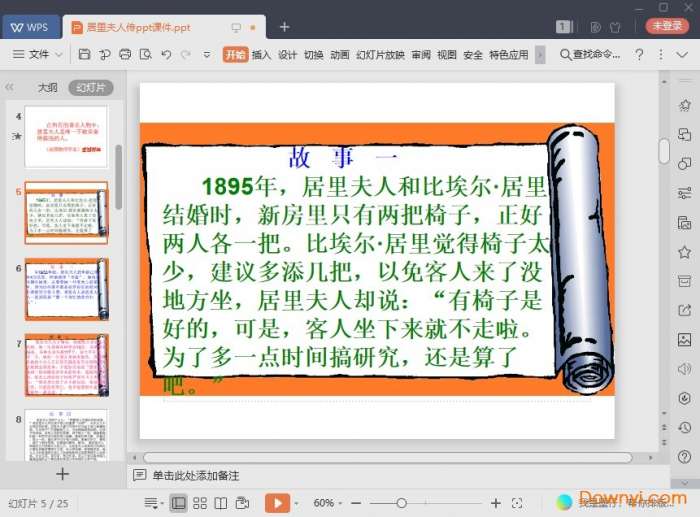700x517 pixels.
Task: Open the star favorites icon in sidebar
Action: [x=684, y=252]
